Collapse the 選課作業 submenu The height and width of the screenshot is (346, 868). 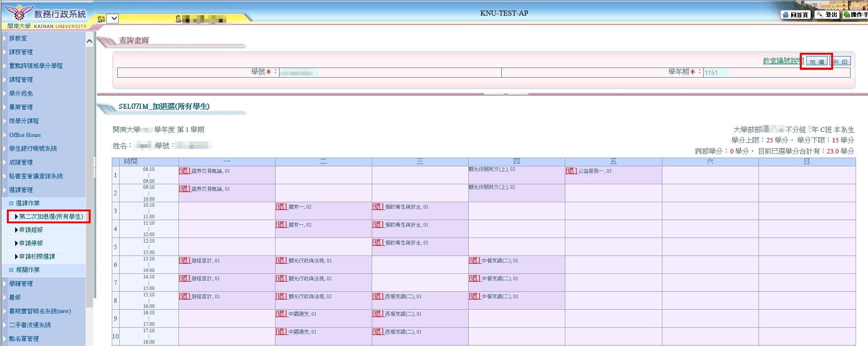click(28, 203)
